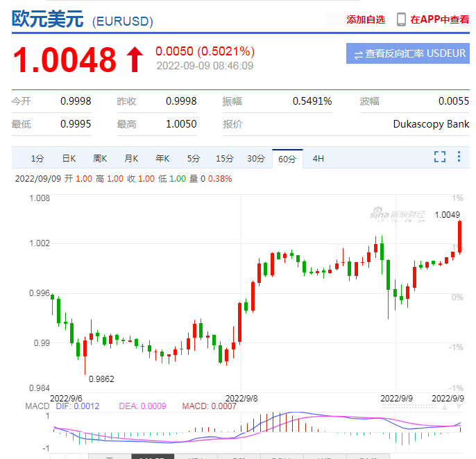Click the 2022/09/09 date in chart info row
This screenshot has height=459, width=476.
click(38, 178)
